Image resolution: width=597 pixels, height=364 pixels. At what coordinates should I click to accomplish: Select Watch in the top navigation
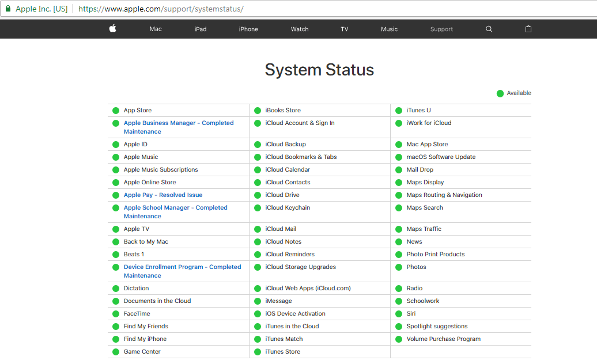pyautogui.click(x=300, y=29)
